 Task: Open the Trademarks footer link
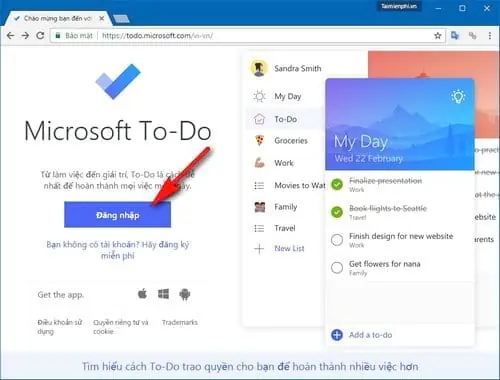[x=180, y=322]
